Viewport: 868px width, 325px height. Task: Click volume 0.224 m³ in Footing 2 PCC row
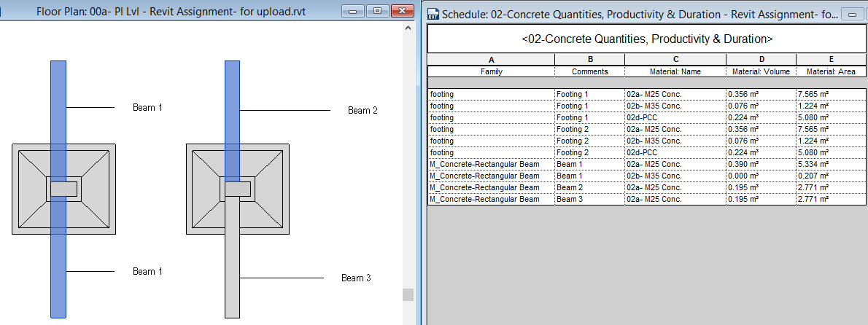point(762,152)
